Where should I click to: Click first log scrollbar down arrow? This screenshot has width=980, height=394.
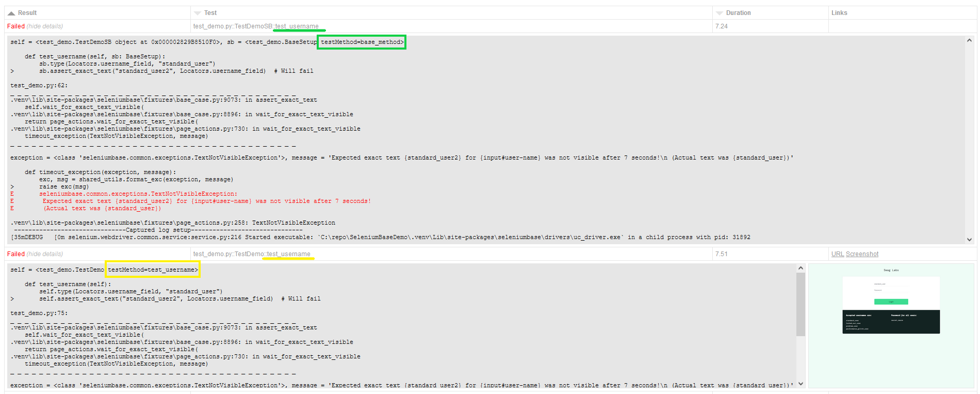[x=969, y=240]
